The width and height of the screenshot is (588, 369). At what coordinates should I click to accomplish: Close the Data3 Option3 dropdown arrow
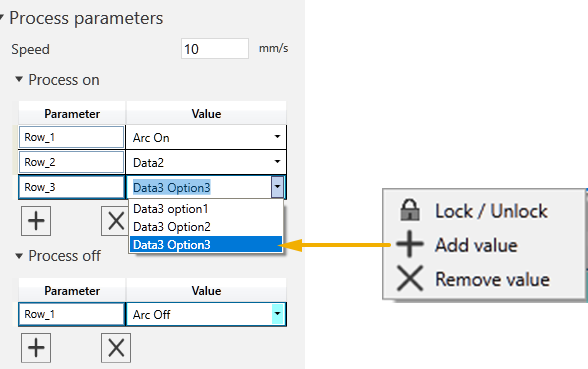pyautogui.click(x=277, y=187)
